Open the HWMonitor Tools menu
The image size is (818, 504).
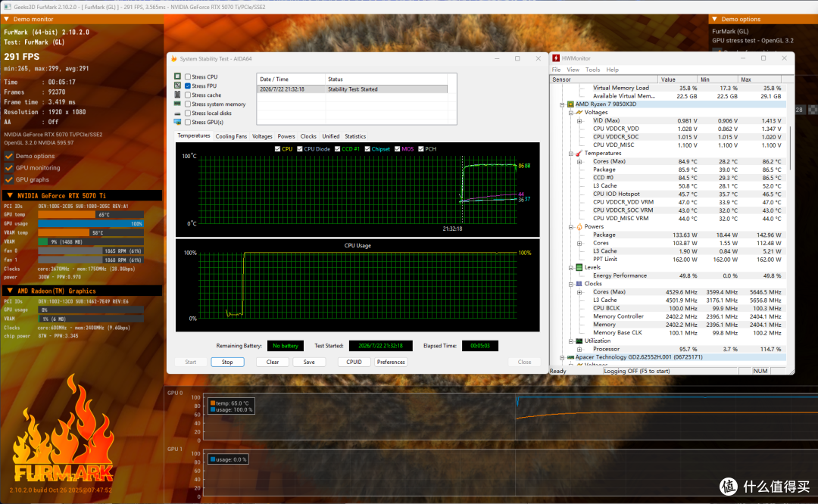tap(592, 70)
